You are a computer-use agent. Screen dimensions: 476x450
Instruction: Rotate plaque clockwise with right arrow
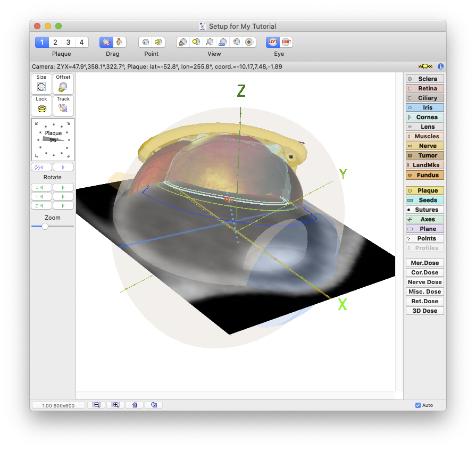[63, 168]
